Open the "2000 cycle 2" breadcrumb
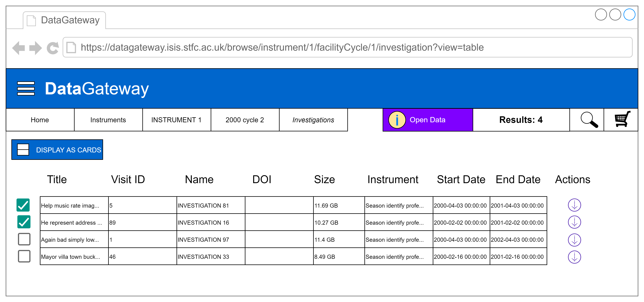The height and width of the screenshot is (302, 644). (245, 120)
